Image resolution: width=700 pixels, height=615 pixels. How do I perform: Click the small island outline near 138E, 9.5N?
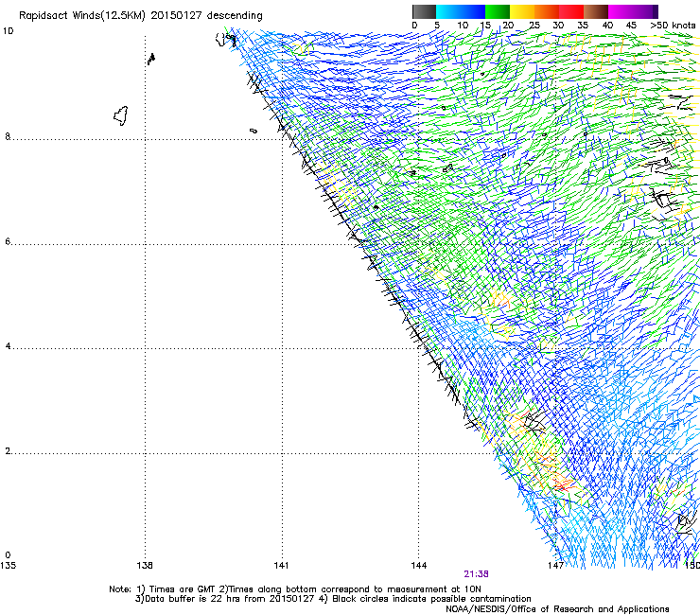click(x=151, y=59)
